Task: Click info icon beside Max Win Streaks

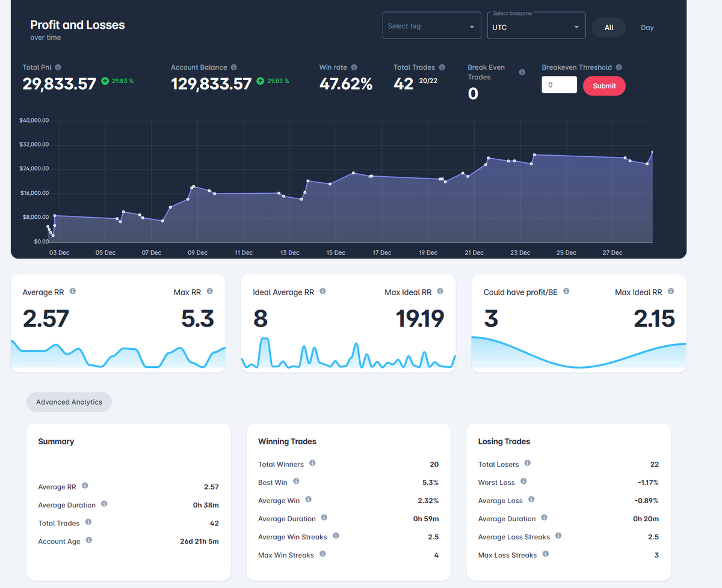Action: point(322,554)
